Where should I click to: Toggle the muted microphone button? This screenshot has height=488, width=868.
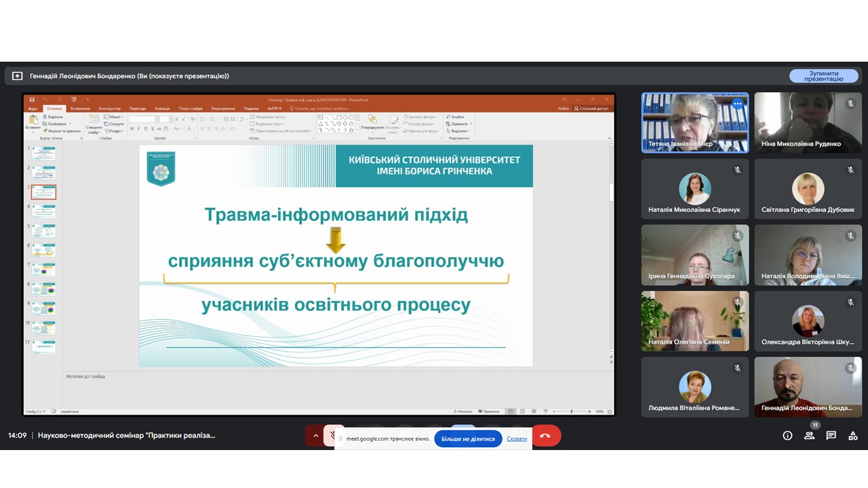pos(334,436)
